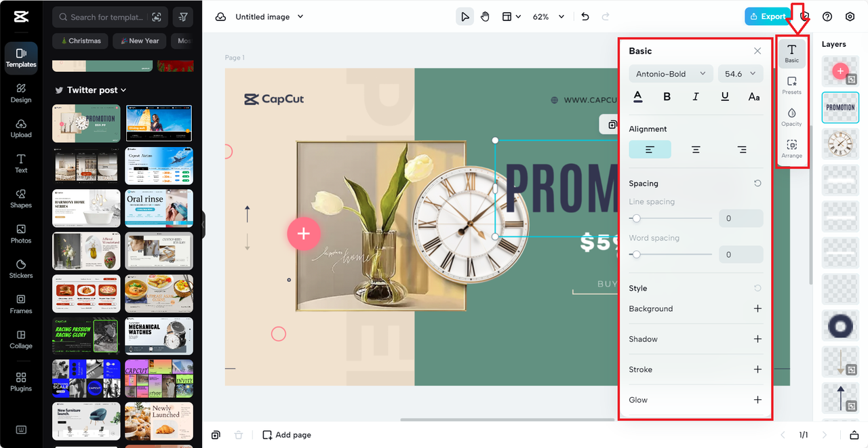Open the Text sidebar tab
Image resolution: width=868 pixels, height=448 pixels.
[21, 164]
